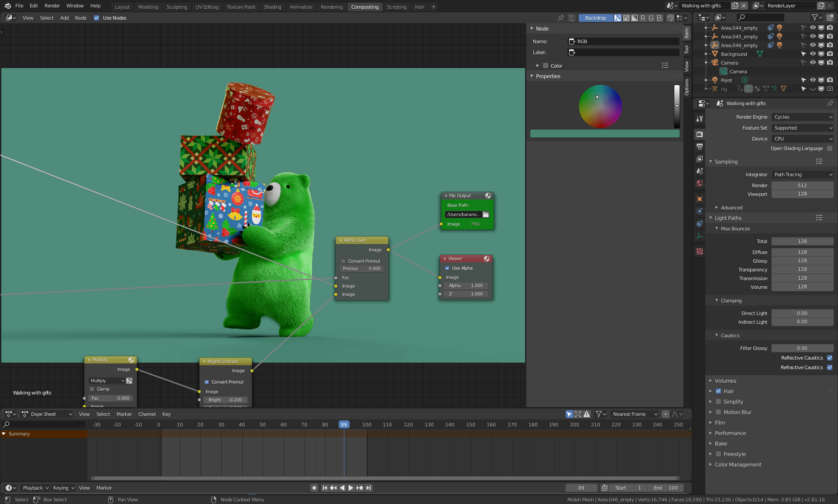Jump to the last frame in the timeline

pyautogui.click(x=369, y=488)
